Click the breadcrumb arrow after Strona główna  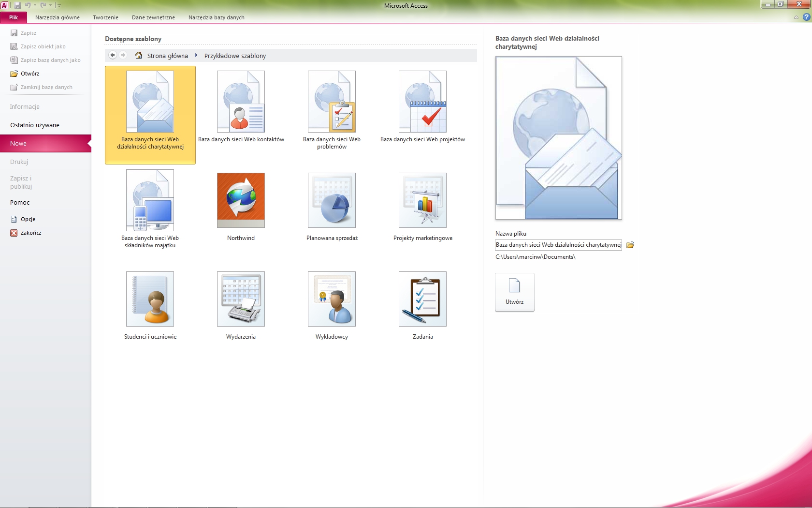tap(196, 56)
